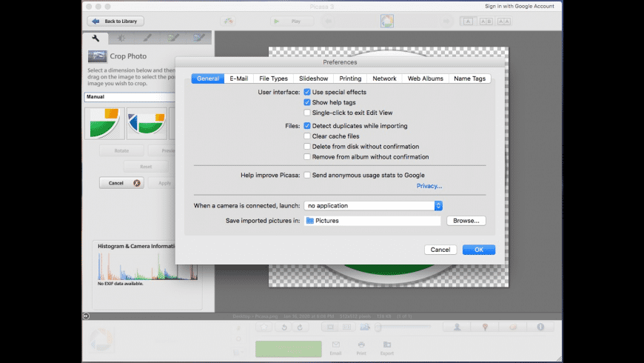
Task: Open the Privacy... link
Action: pos(429,186)
